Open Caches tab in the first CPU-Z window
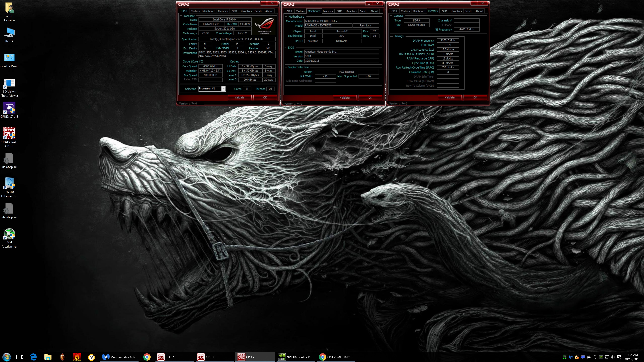 (x=195, y=11)
